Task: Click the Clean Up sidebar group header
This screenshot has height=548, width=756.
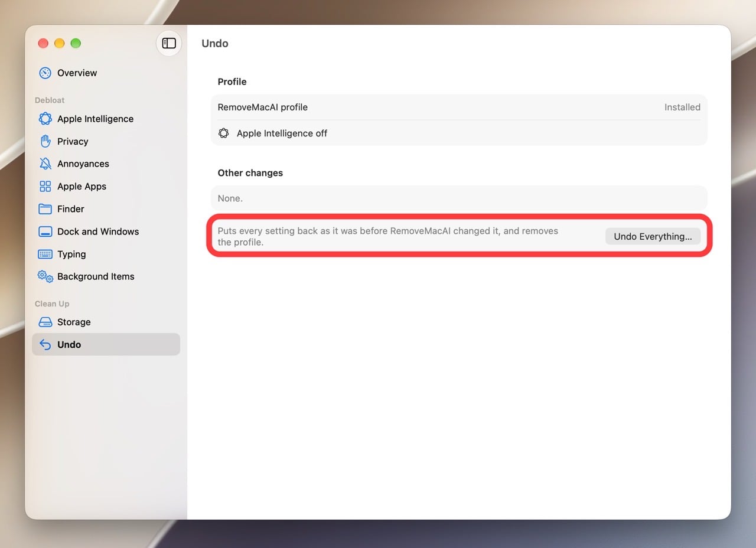Action: [x=52, y=304]
